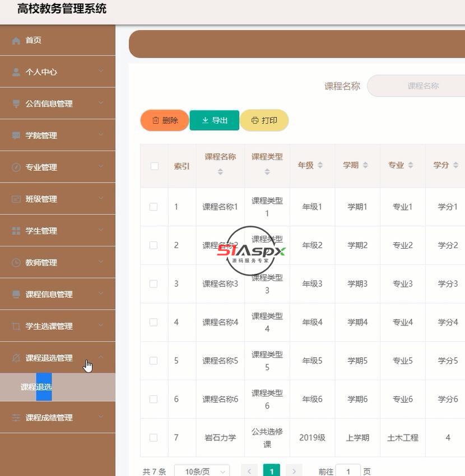Go to next page arrow

pos(294,471)
